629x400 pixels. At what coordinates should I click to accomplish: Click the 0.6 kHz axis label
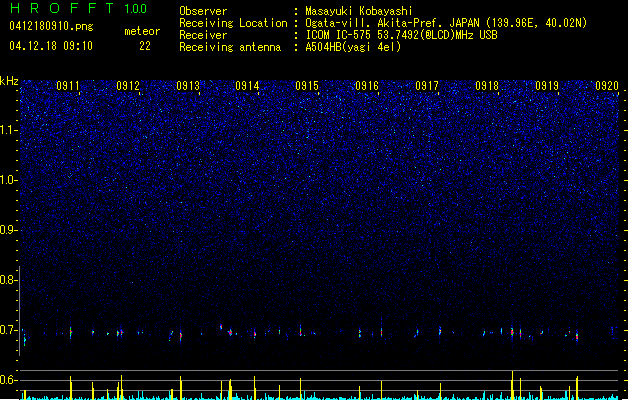point(9,380)
